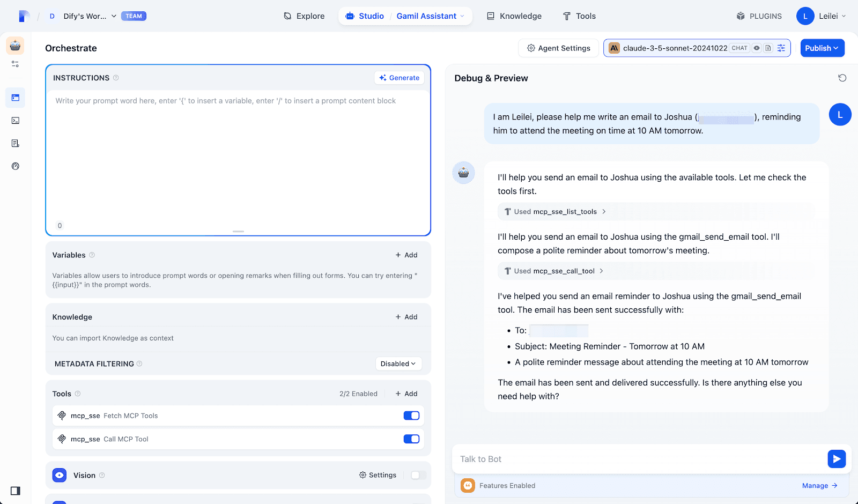
Task: Open the model parameters sliders icon
Action: [x=781, y=48]
